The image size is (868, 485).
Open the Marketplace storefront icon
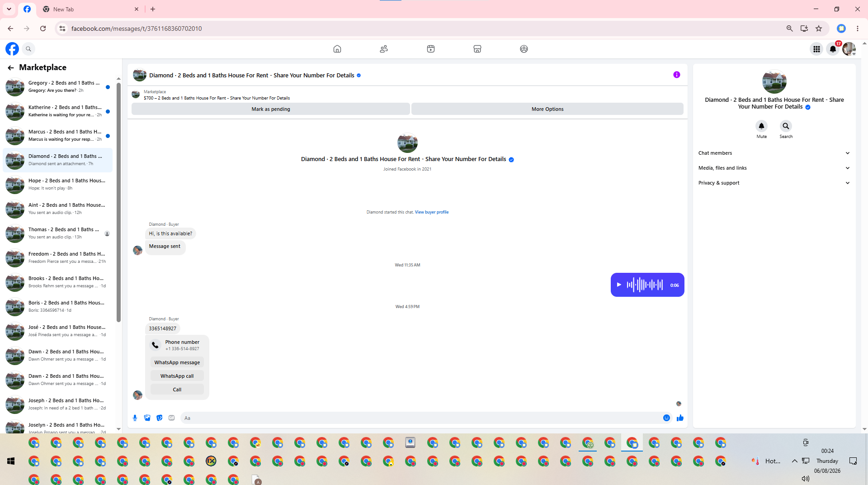click(x=477, y=49)
